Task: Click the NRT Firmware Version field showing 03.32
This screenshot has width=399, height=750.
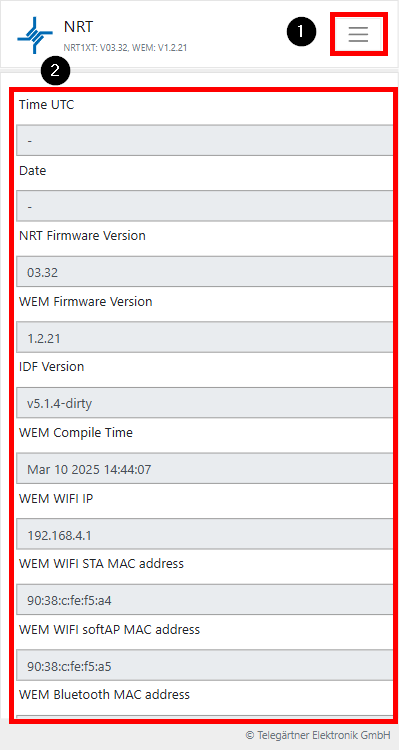Action: (205, 272)
